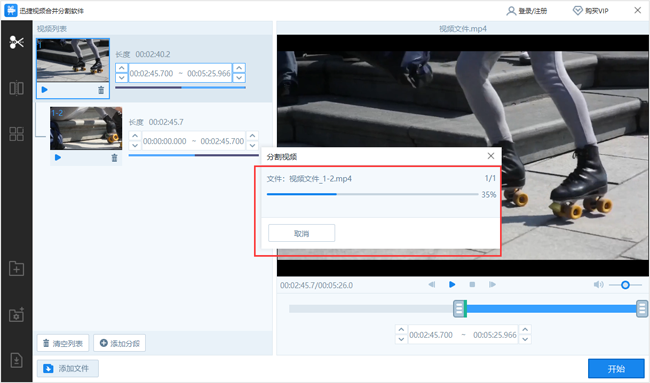Screen dimensions: 650x383
Task: Click the 00:02:45.7/00:05:26.0 time readout
Action: click(x=316, y=285)
